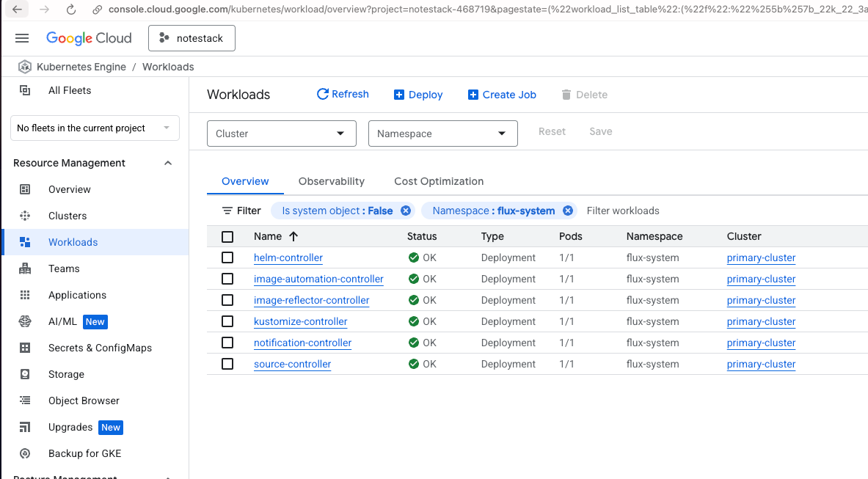The image size is (868, 479).
Task: Click the Filter funnel icon
Action: coord(227,211)
